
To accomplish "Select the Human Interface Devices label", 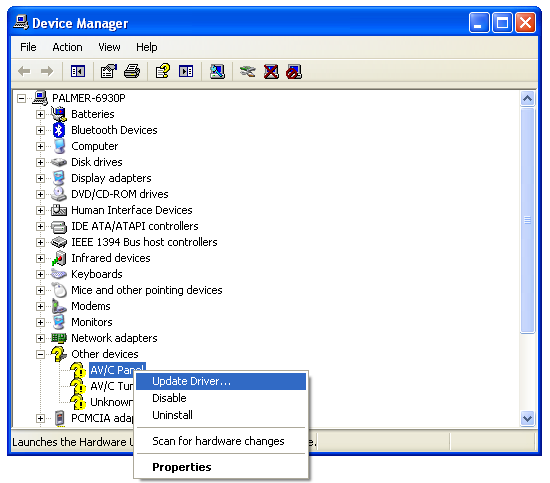I will 132,210.
